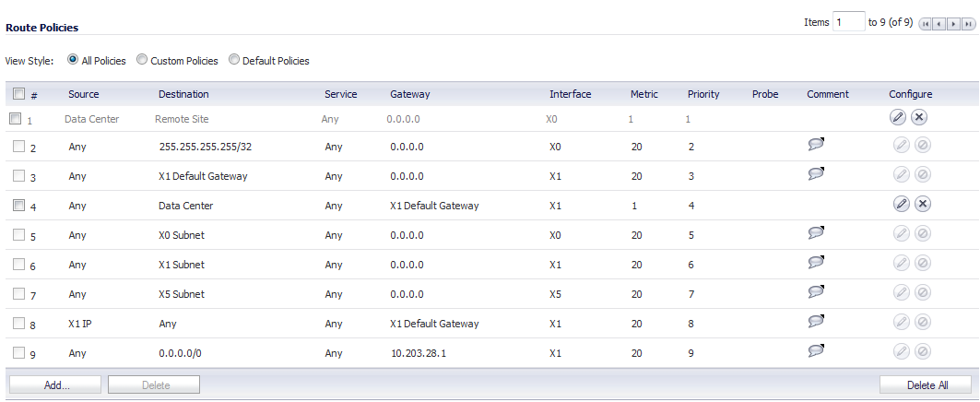Edit route policy 4 pencil icon
The image size is (980, 402).
click(x=901, y=205)
